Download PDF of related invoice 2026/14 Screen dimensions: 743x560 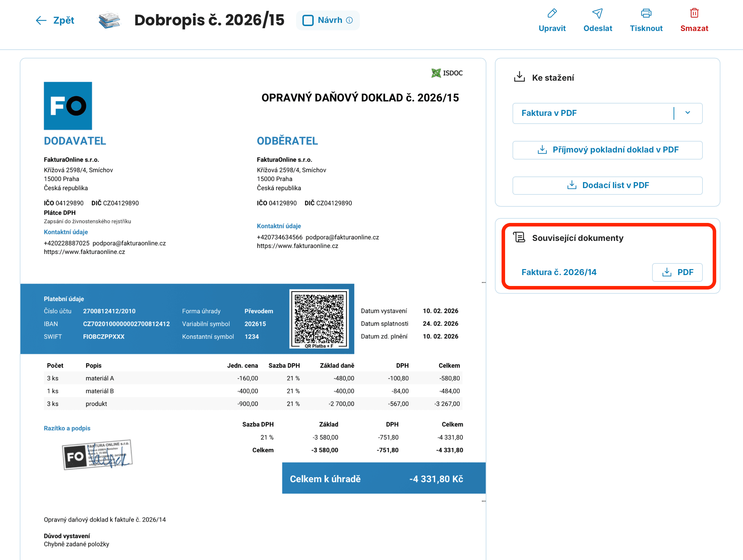tap(677, 272)
